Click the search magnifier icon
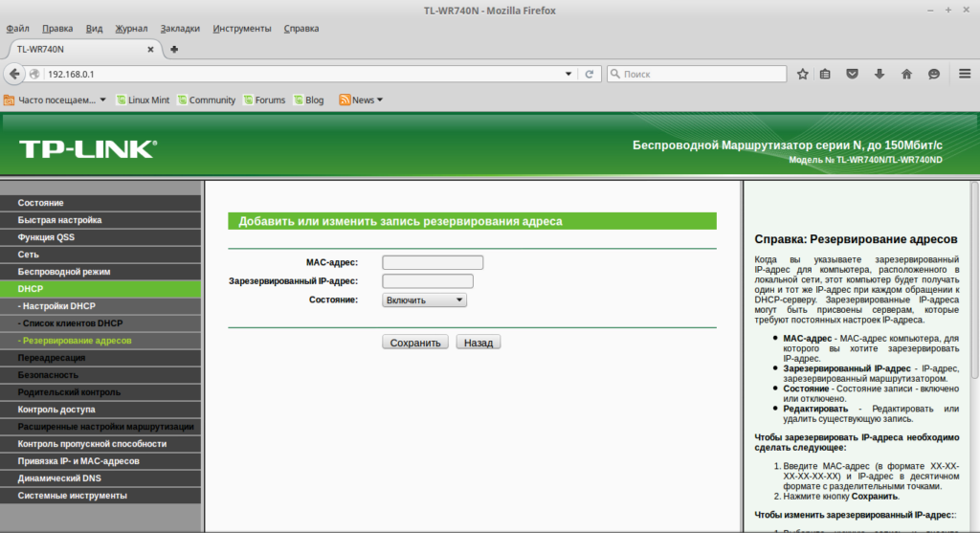980x533 pixels. 615,74
